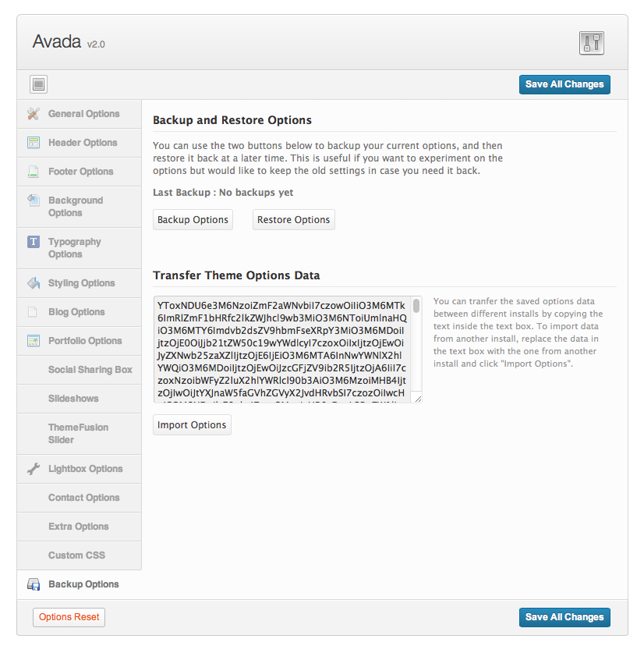
Task: Open the Blog Options tab
Action: coord(76,312)
